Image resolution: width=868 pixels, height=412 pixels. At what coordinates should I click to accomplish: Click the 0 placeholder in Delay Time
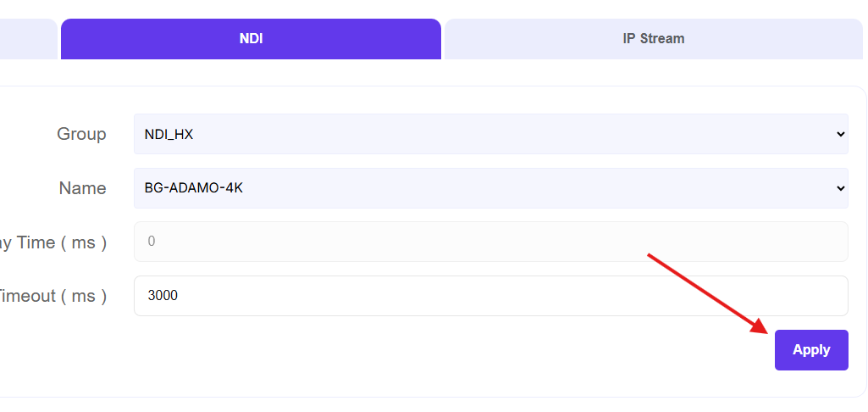151,242
